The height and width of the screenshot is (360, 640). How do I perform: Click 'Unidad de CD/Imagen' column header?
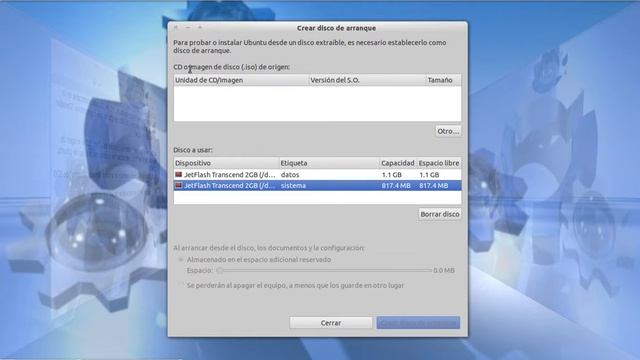click(x=241, y=80)
